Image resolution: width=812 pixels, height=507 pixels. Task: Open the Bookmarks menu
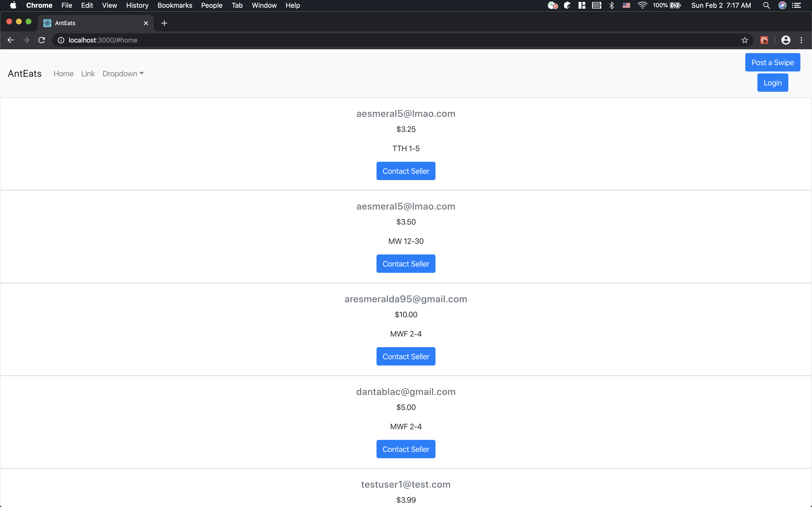point(174,5)
